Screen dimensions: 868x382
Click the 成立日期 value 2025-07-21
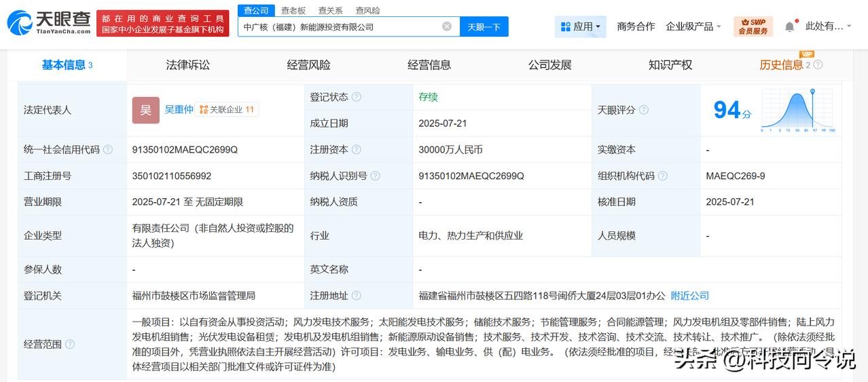[443, 123]
